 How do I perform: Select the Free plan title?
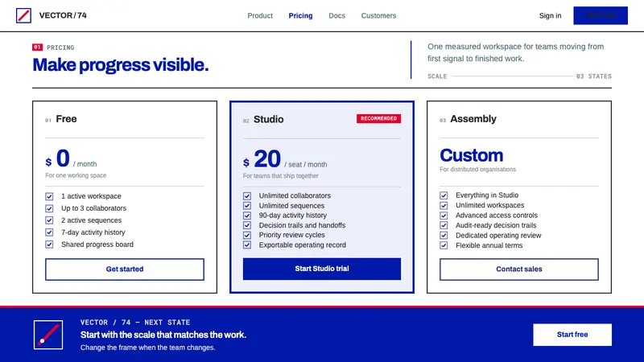(66, 119)
